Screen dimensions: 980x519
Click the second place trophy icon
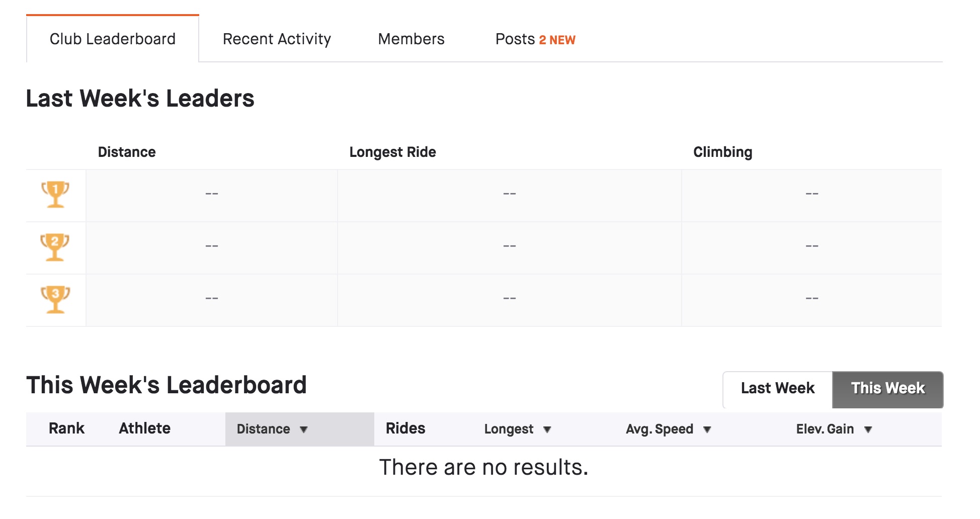tap(55, 246)
